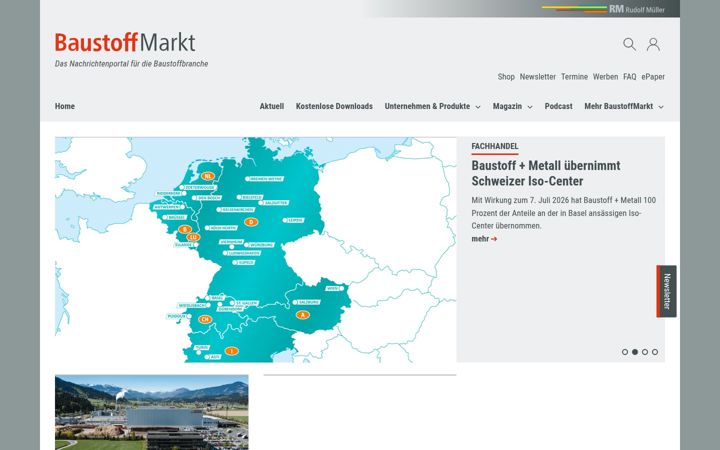
Task: Click the FACHHANDEL category label
Action: 495,146
